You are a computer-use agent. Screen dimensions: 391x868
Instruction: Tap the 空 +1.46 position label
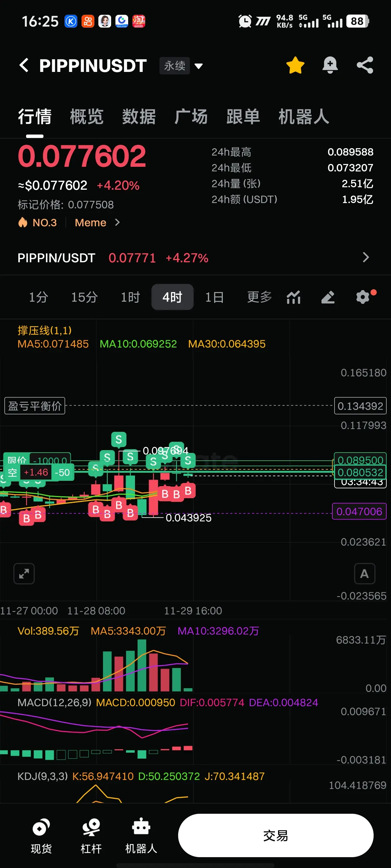(x=39, y=472)
